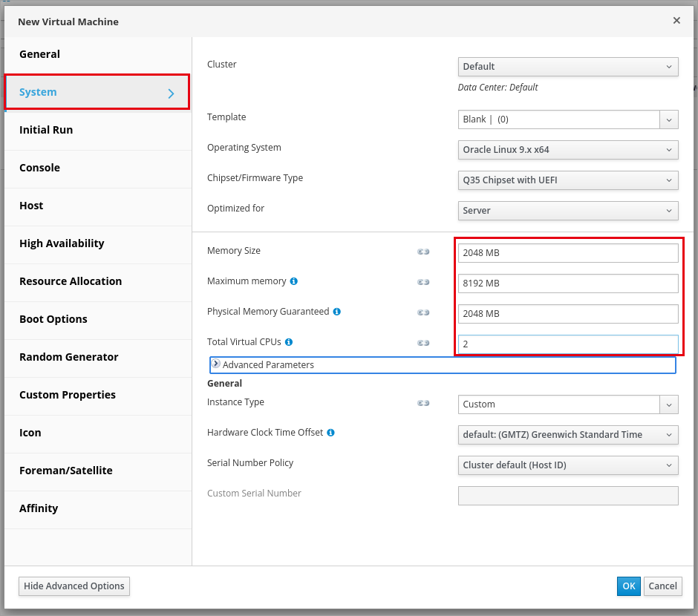This screenshot has width=698, height=616.
Task: Switch to High Availability tab
Action: coord(98,243)
